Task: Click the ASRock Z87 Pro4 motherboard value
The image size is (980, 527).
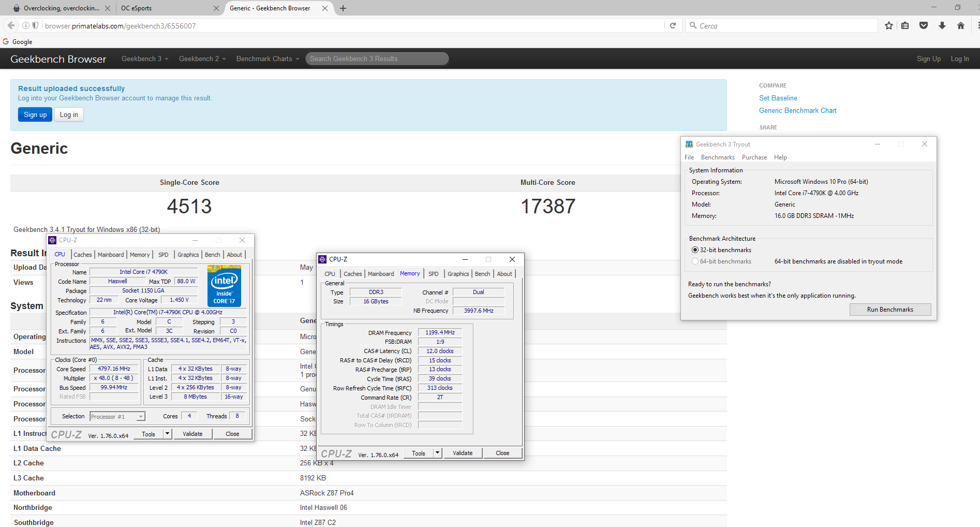Action: (326, 493)
